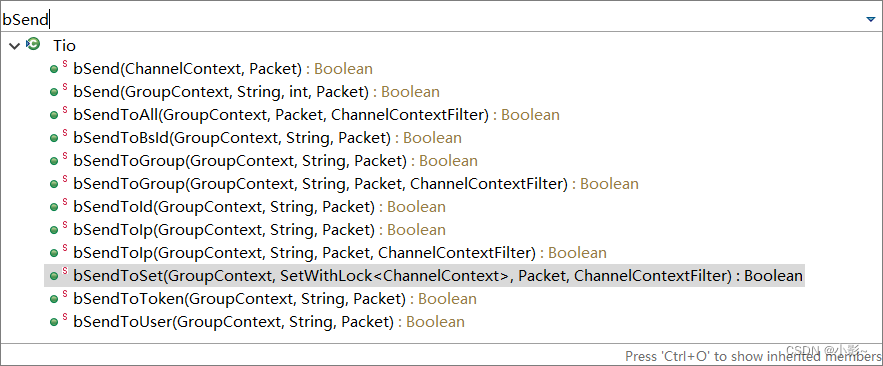Select bSendToUser(GroupContext, String, Packet)
This screenshot has height=366, width=883.
(269, 322)
